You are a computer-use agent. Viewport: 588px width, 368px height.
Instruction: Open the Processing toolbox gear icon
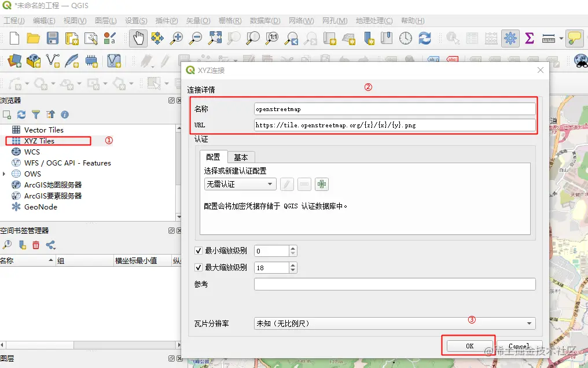tap(510, 38)
